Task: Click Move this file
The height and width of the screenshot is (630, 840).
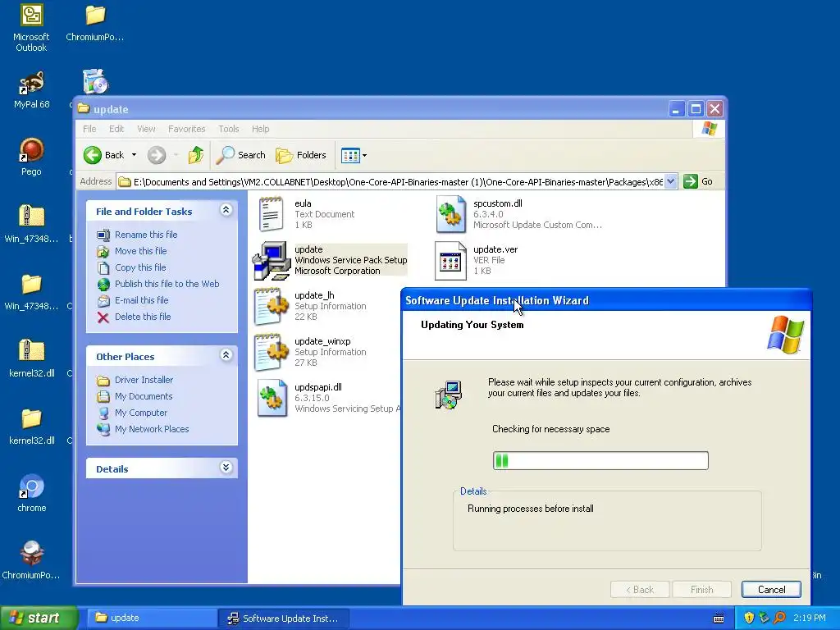Action: point(140,251)
